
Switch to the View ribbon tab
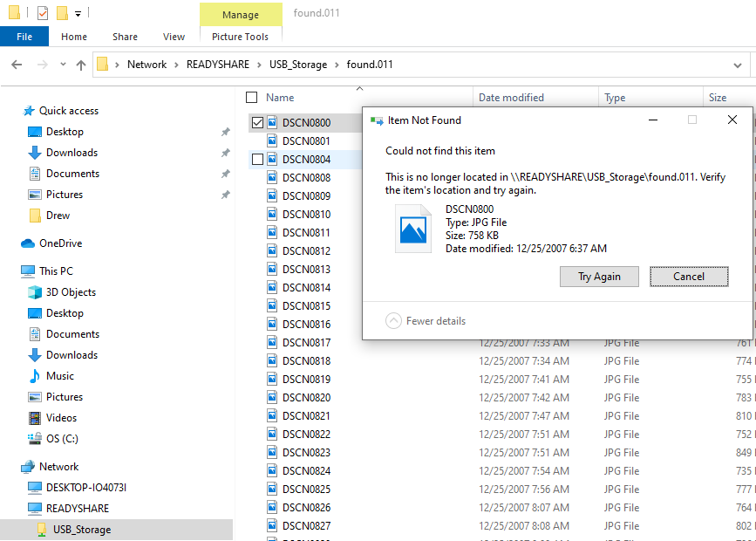(174, 37)
